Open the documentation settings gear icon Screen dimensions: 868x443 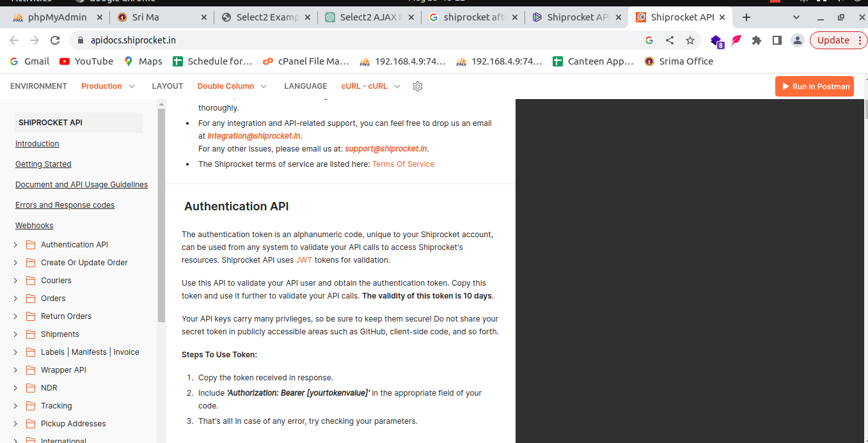tap(418, 86)
